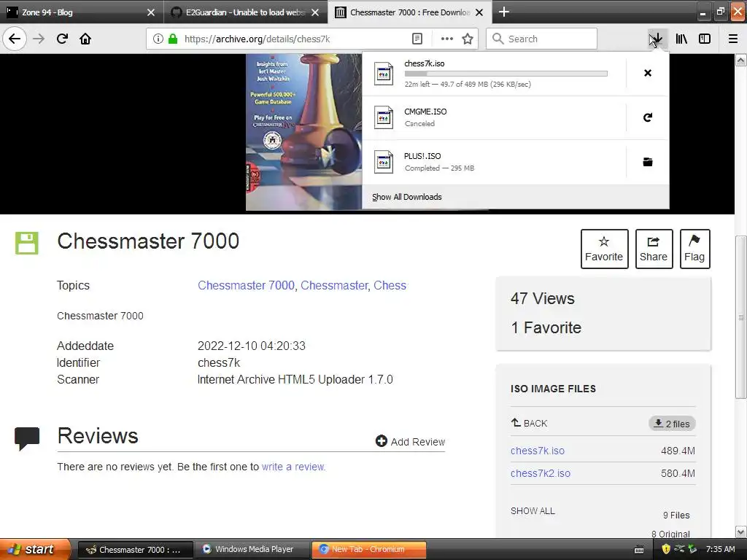The width and height of the screenshot is (747, 560).
Task: Switch to the Zone 94 - Blog tab
Action: tap(82, 12)
